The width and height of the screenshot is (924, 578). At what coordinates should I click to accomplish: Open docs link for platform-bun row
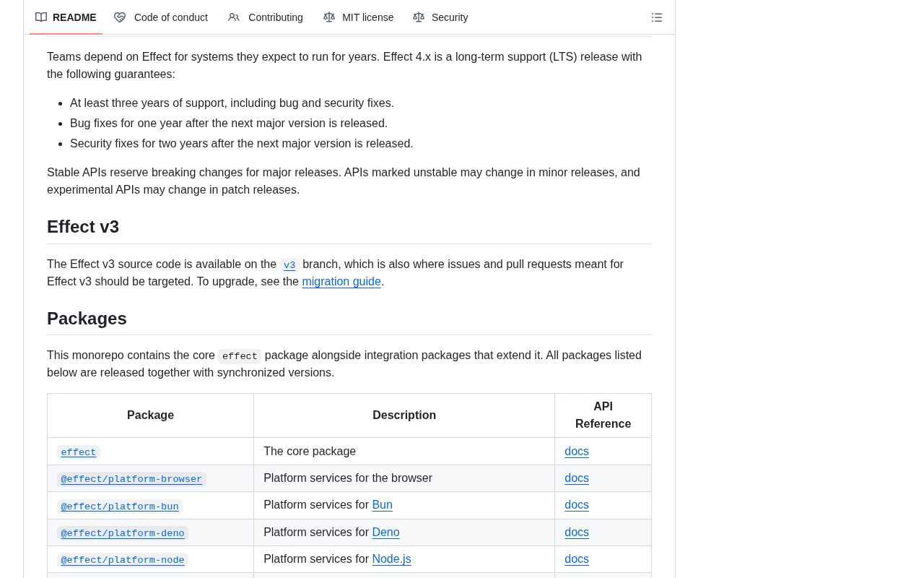tap(577, 505)
